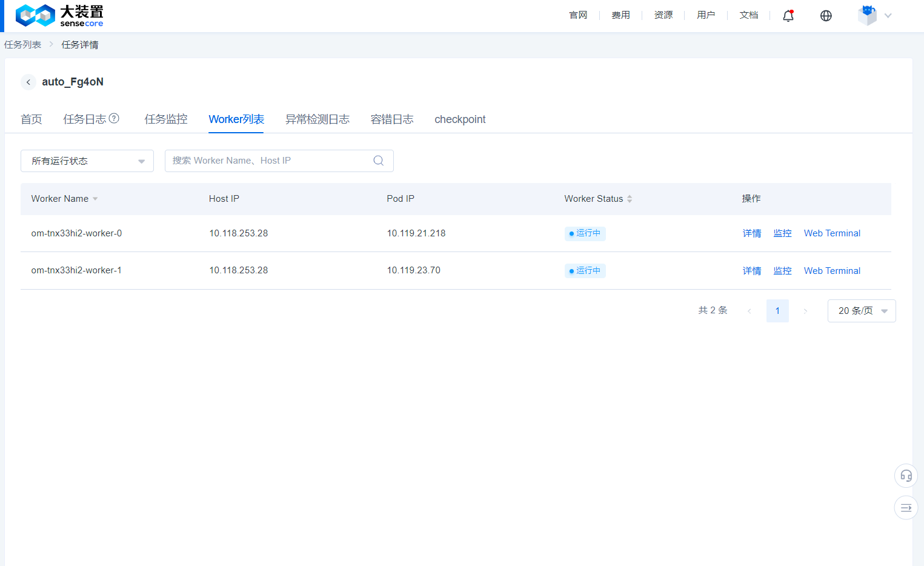Viewport: 924px width, 566px height.
Task: Click the search magnifier icon
Action: click(379, 161)
